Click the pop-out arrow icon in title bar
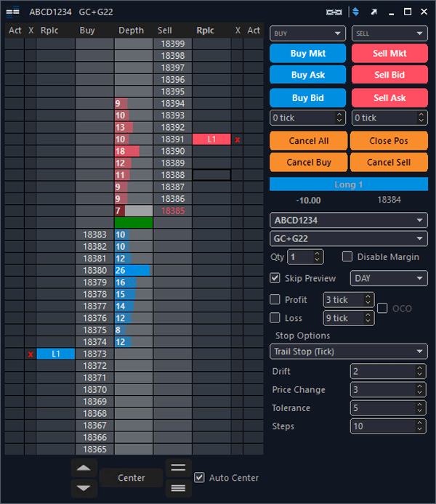Image resolution: width=436 pixels, height=504 pixels. 374,12
